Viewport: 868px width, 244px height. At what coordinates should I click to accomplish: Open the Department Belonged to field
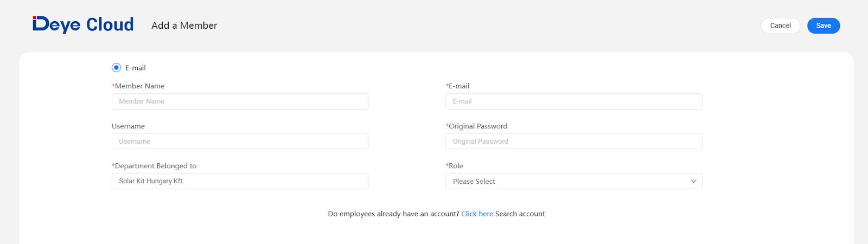(240, 181)
